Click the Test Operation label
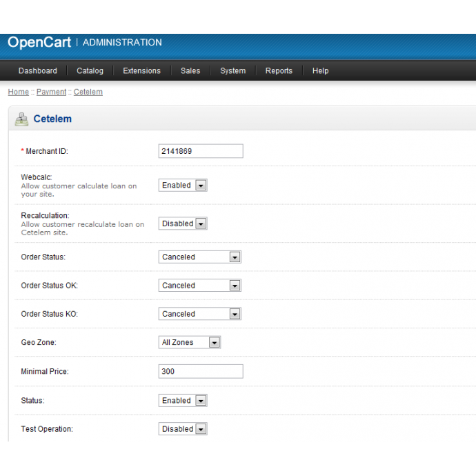 (47, 429)
